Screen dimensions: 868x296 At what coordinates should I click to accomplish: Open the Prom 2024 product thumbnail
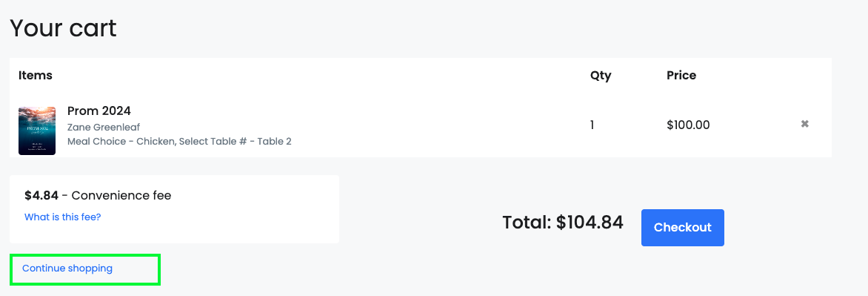[37, 131]
